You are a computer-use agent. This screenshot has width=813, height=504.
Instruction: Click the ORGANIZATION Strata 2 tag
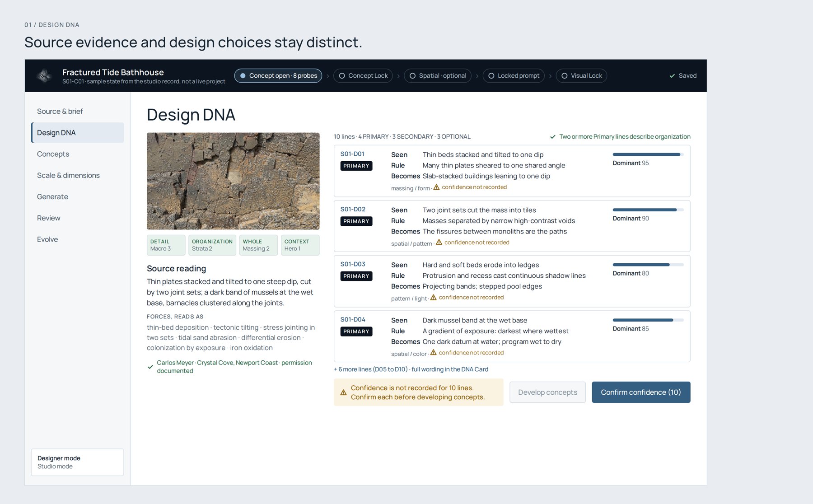[x=212, y=245]
